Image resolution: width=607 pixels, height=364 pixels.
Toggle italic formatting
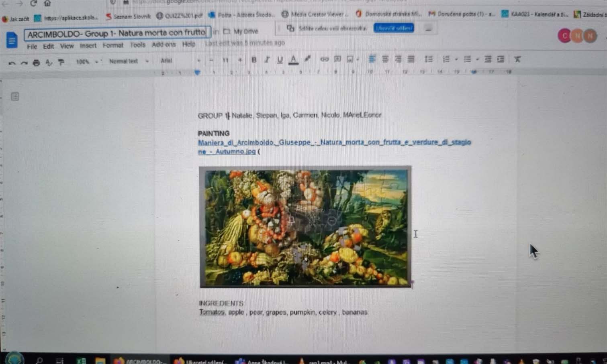(266, 60)
